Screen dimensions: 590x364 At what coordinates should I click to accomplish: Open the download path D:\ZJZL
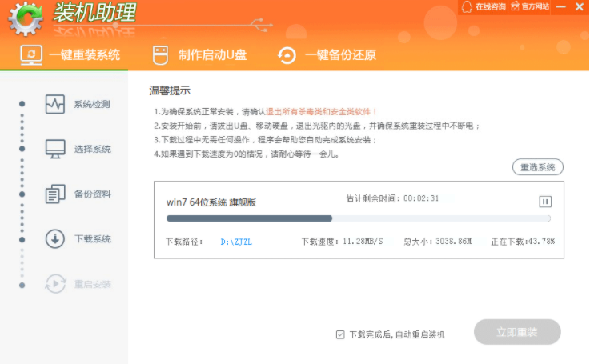(236, 242)
